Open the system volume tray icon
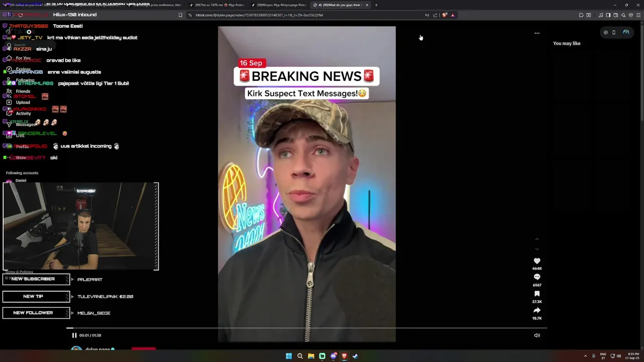644x362 pixels. (x=618, y=356)
